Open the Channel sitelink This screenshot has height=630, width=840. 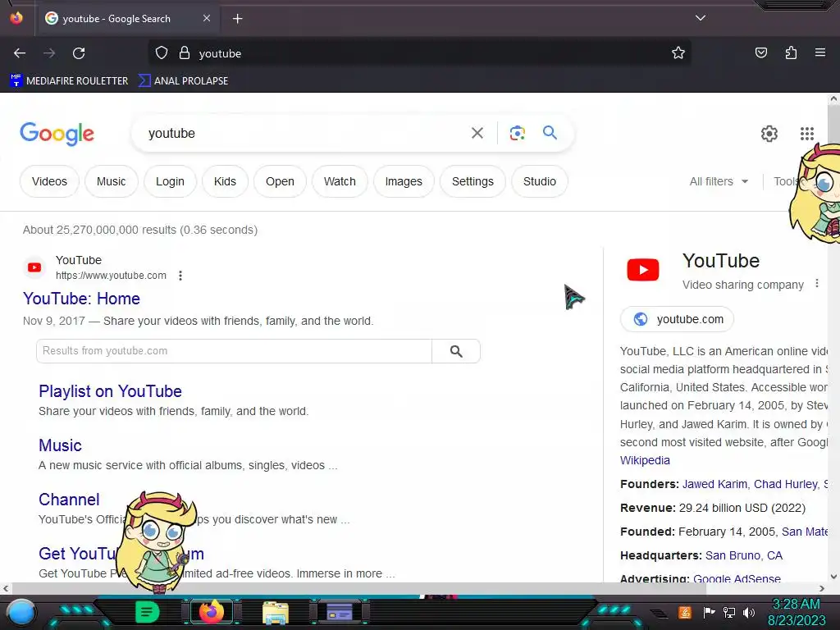[x=69, y=500]
